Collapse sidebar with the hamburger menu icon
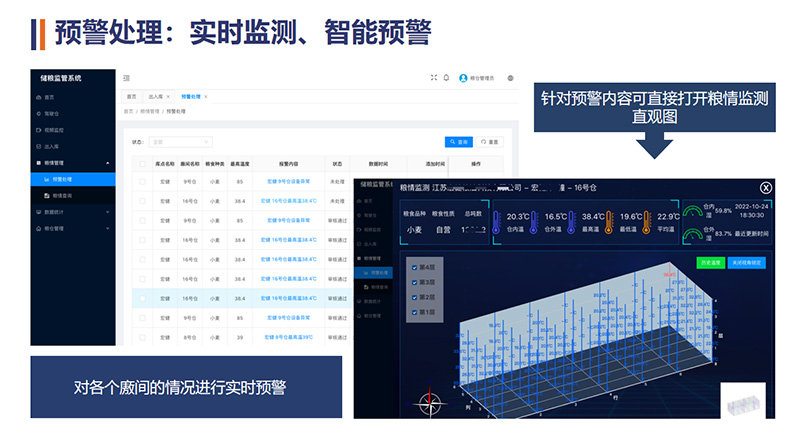 (x=127, y=78)
